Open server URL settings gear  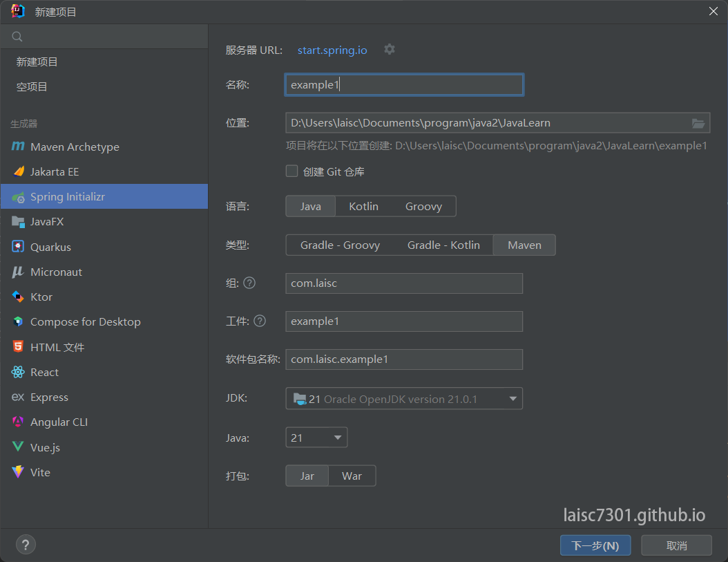[x=390, y=50]
